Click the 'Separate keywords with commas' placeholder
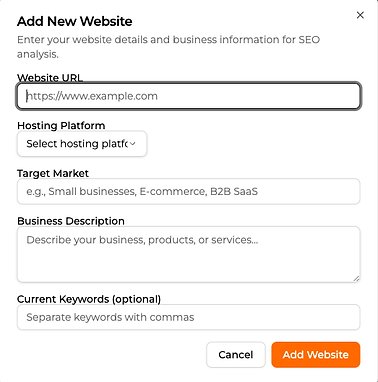378x382 pixels. tap(110, 317)
